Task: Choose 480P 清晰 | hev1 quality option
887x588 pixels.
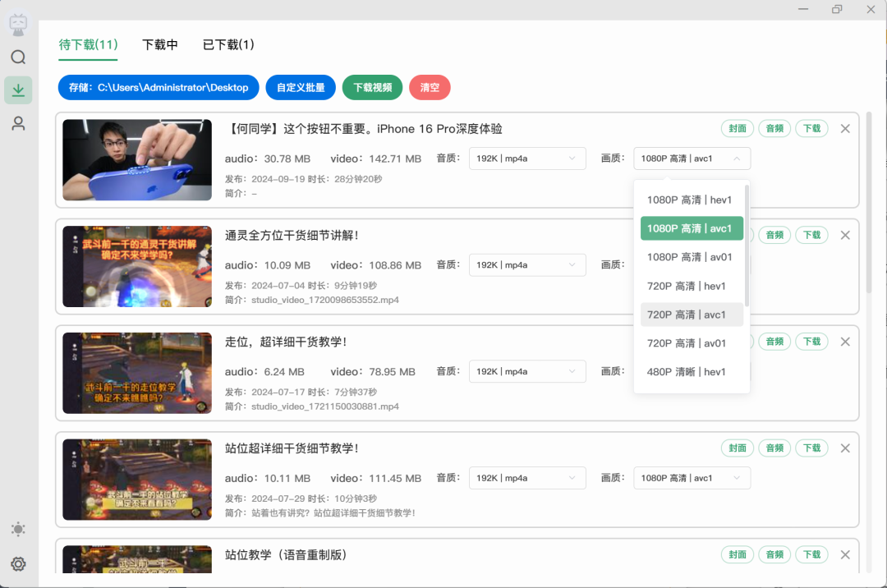Action: (x=692, y=372)
